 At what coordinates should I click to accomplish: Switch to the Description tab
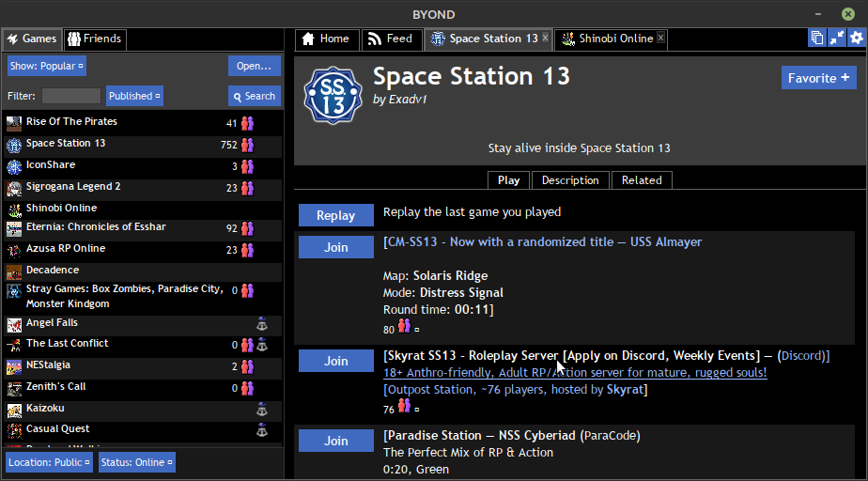570,180
